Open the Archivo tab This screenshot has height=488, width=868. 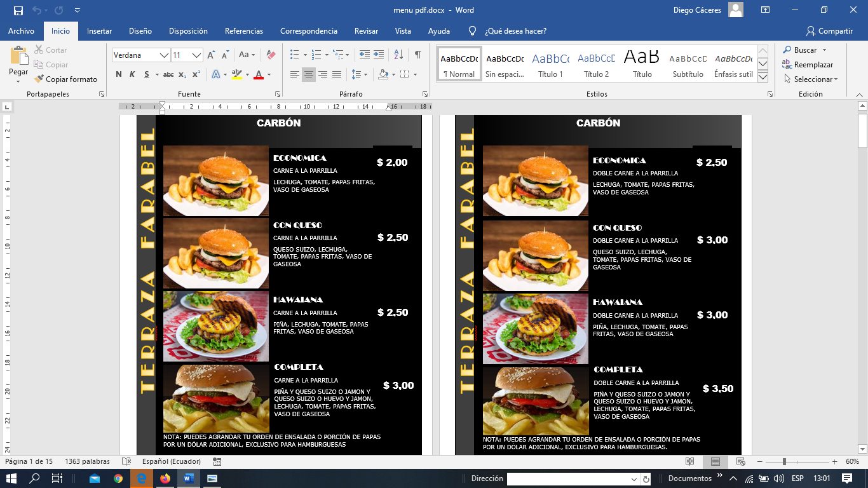point(21,31)
